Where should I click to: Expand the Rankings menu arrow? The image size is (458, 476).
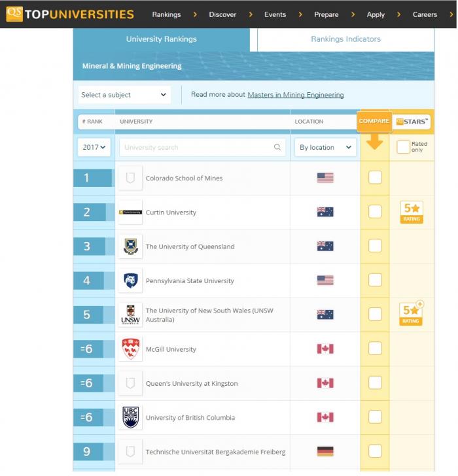195,14
